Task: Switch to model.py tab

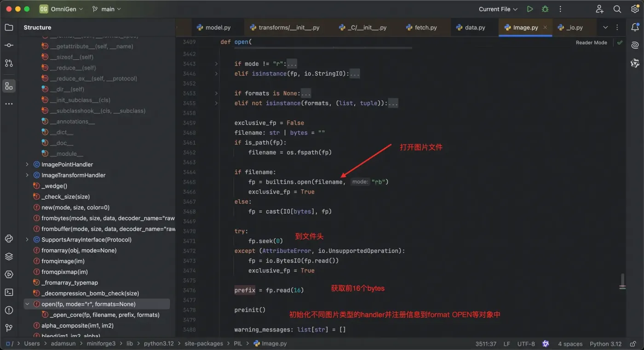Action: (213, 28)
